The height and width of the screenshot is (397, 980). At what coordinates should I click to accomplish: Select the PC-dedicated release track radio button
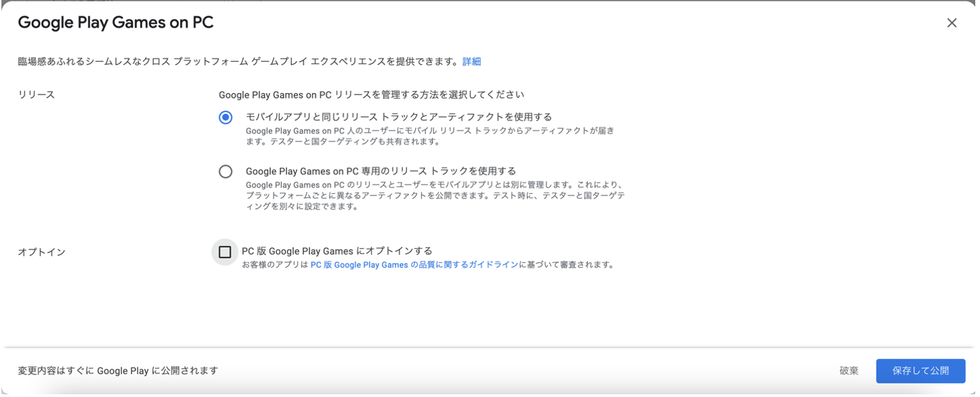225,172
